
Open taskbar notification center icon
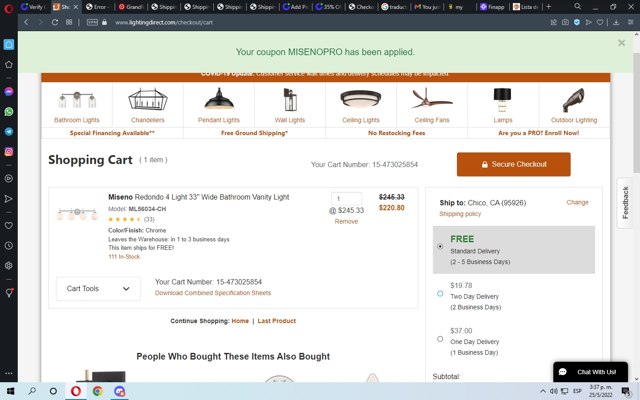[x=627, y=391]
